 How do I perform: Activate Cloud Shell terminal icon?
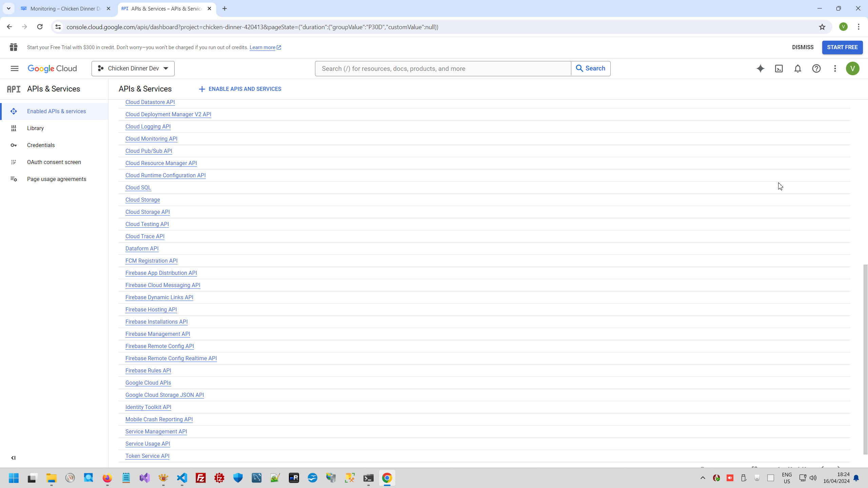coord(779,68)
